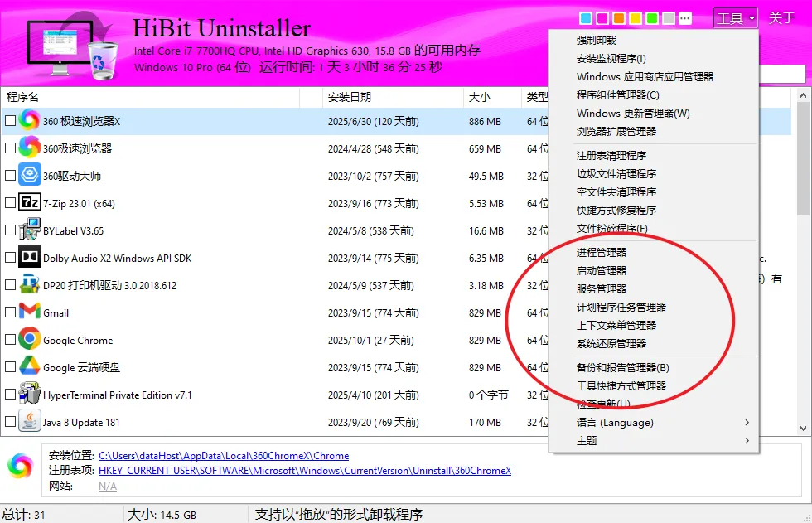Tick the checkbox for 360极速浏览器
This screenshot has height=523, width=812.
(x=10, y=148)
